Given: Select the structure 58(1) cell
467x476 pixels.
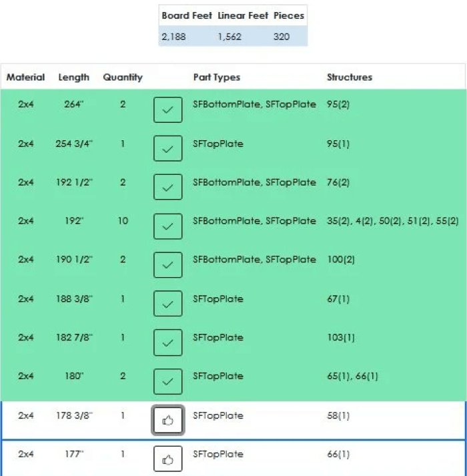Looking at the screenshot, I should [338, 416].
